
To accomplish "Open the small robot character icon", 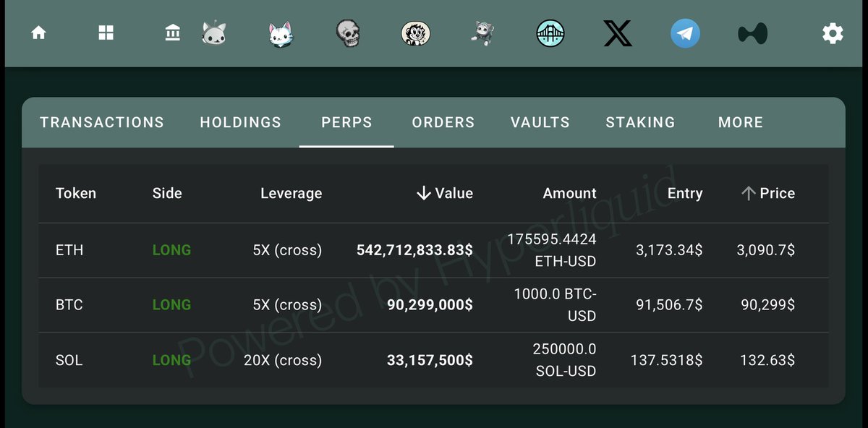I will (481, 33).
